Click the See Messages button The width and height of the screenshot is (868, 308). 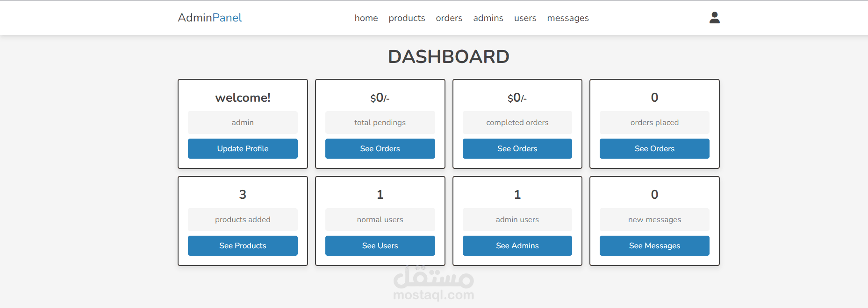[654, 245]
